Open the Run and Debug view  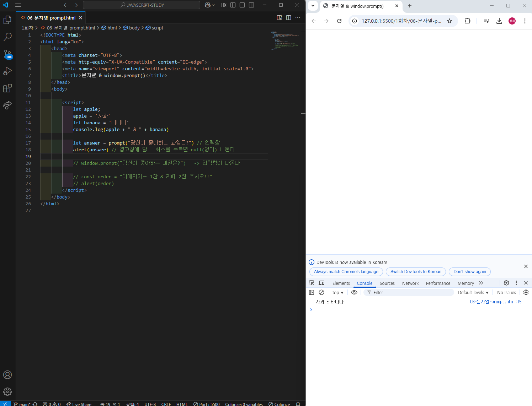point(7,71)
